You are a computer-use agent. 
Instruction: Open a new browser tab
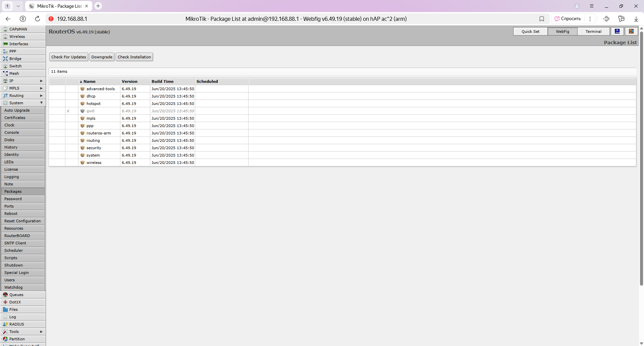pos(98,6)
